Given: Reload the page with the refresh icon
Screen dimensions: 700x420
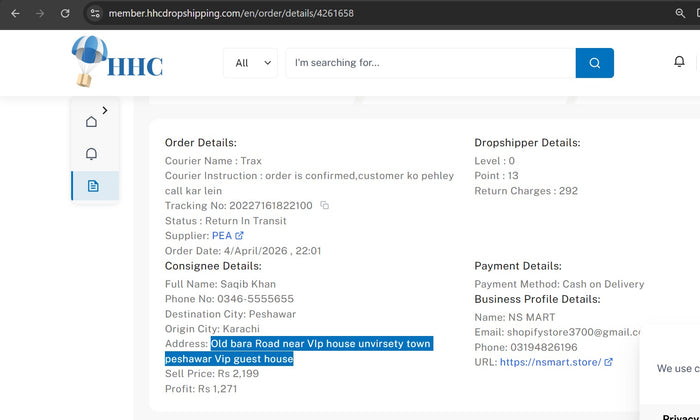Looking at the screenshot, I should [x=65, y=13].
